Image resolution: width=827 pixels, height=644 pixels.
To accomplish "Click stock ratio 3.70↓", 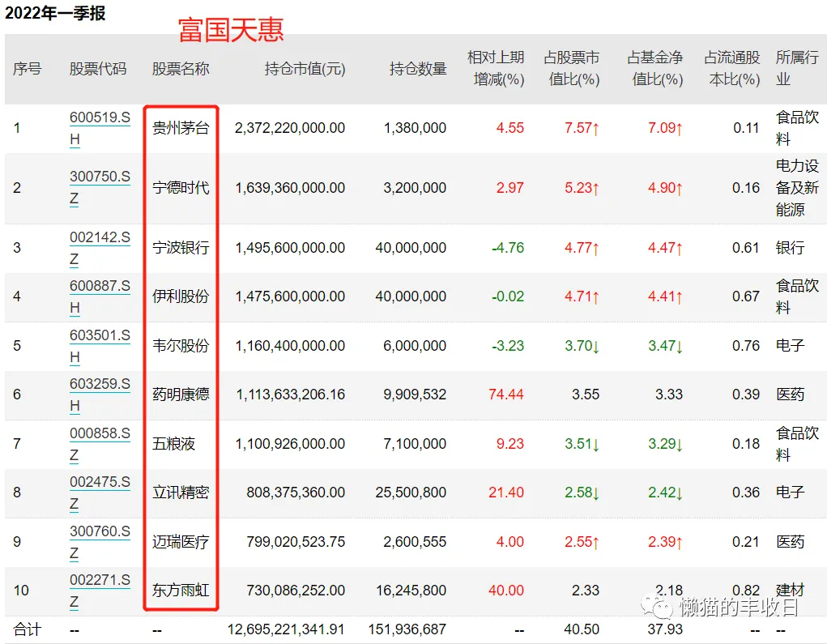I will (582, 346).
